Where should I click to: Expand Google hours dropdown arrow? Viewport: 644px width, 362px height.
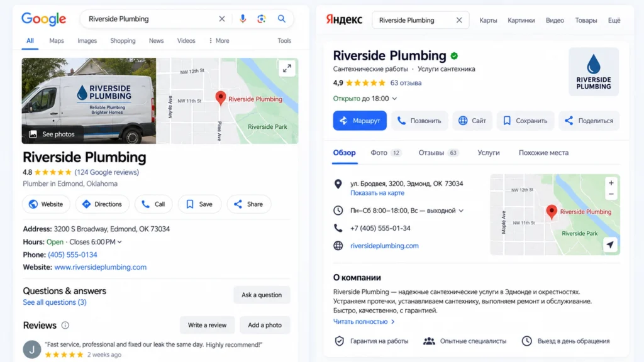pos(119,242)
